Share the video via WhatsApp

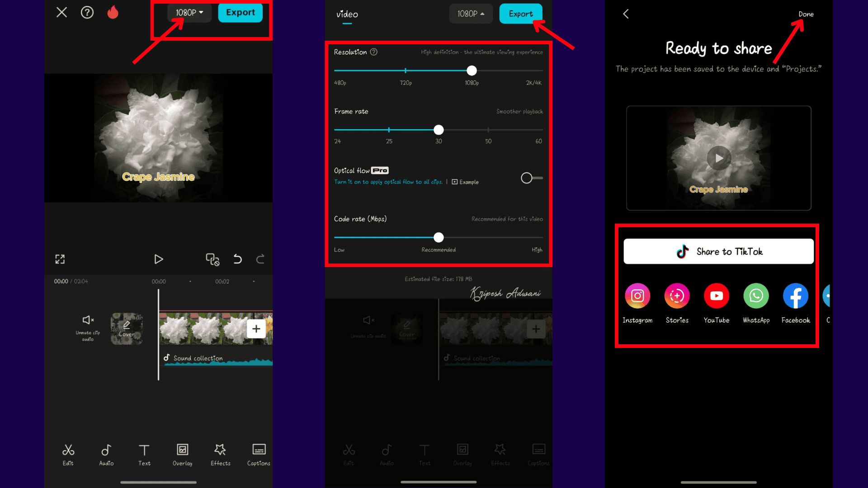tap(756, 296)
